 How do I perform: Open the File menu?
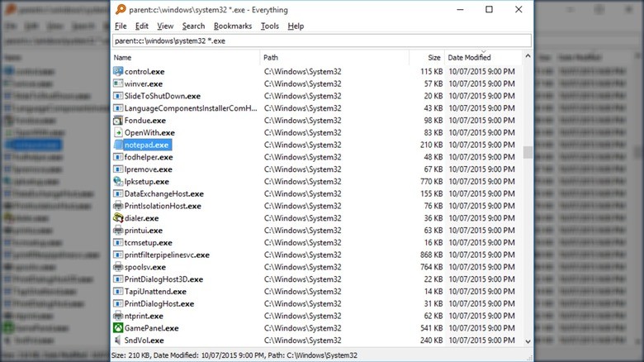click(x=121, y=26)
